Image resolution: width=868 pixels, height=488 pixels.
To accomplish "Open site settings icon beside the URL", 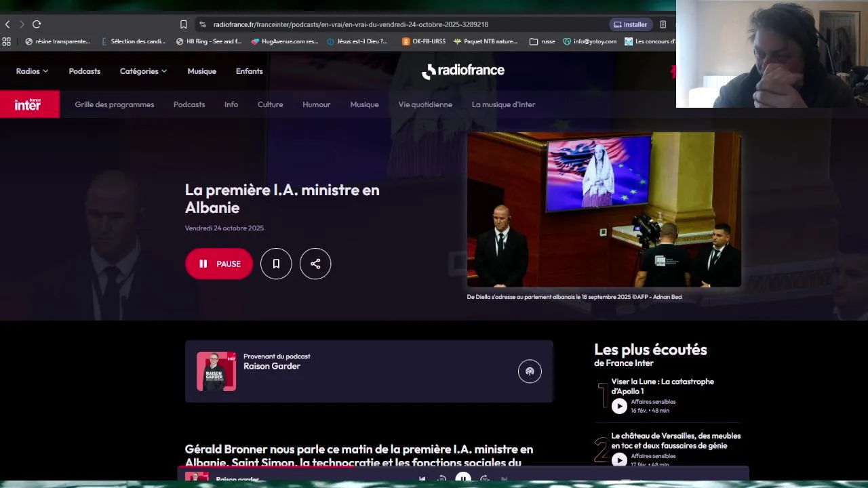I will [202, 24].
